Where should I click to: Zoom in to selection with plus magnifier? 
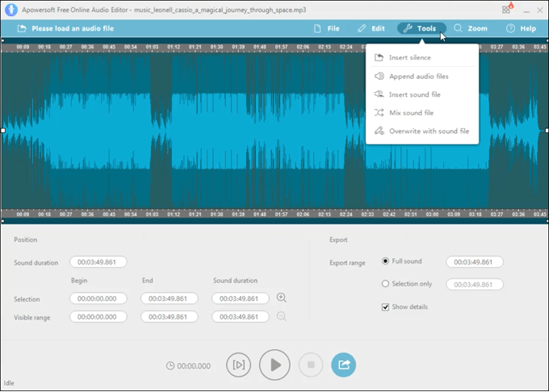click(282, 298)
